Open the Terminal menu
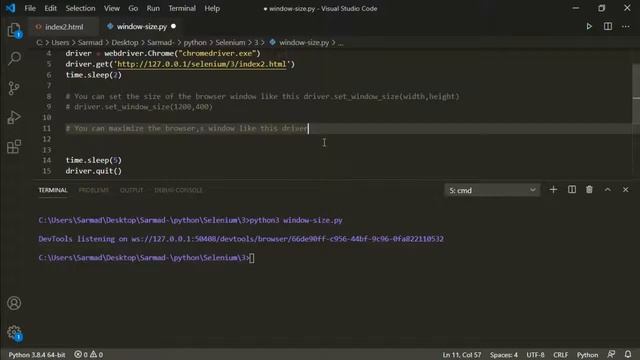 [x=182, y=8]
